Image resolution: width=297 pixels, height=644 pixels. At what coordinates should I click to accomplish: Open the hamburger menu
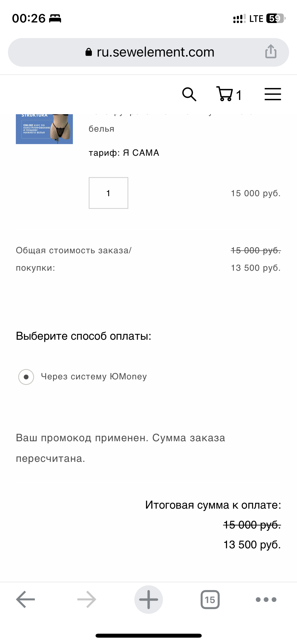pyautogui.click(x=273, y=94)
